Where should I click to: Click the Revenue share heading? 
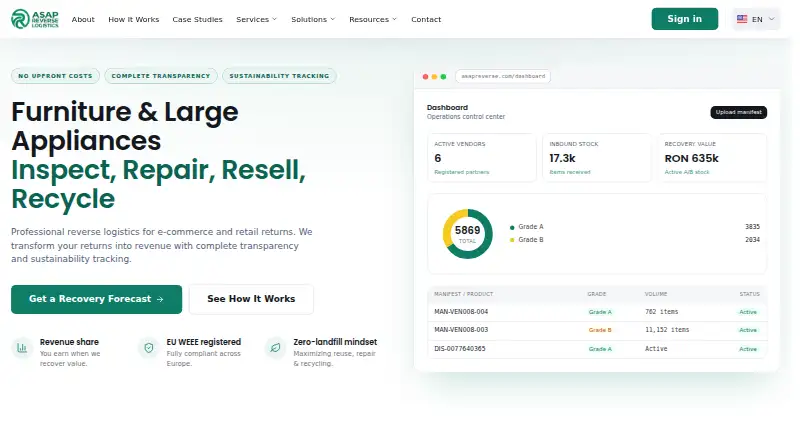pyautogui.click(x=69, y=342)
